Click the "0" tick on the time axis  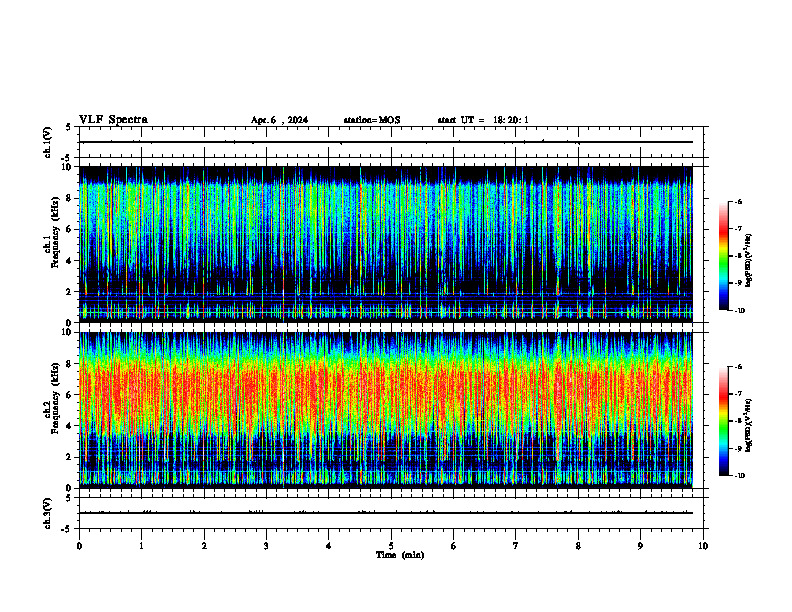(x=79, y=546)
